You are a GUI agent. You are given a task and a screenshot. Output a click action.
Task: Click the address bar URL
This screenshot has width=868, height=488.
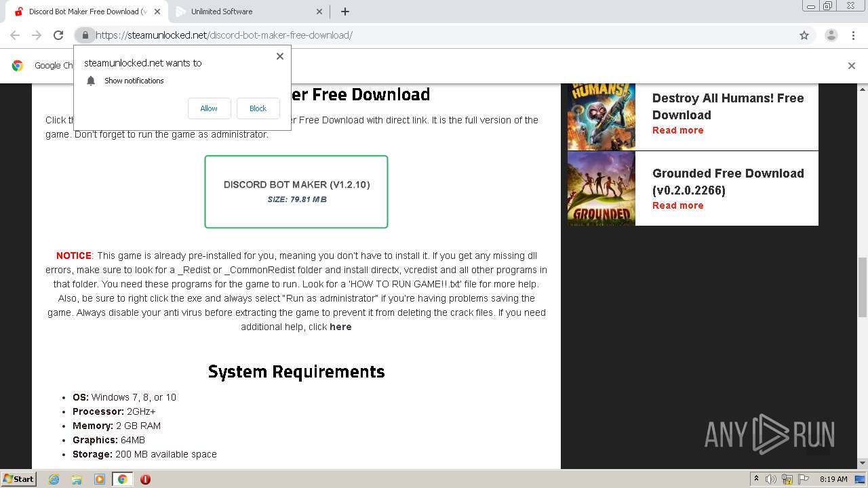coord(224,35)
